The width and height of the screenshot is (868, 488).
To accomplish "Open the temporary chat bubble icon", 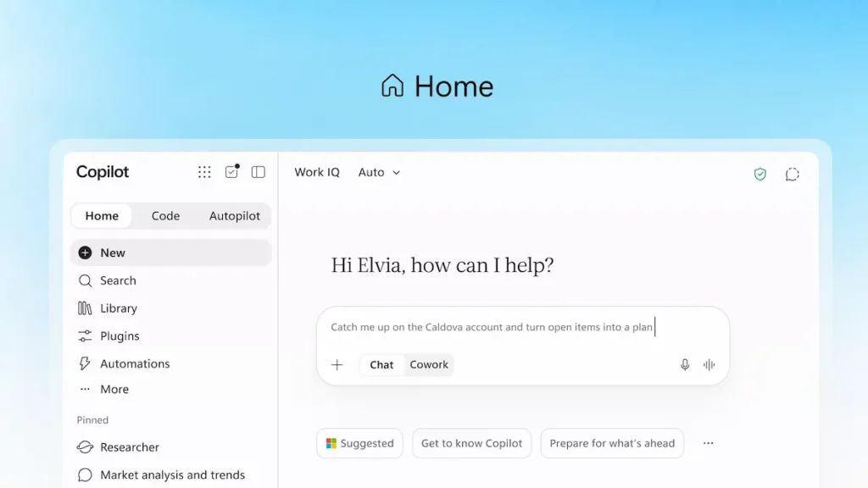I will [793, 175].
